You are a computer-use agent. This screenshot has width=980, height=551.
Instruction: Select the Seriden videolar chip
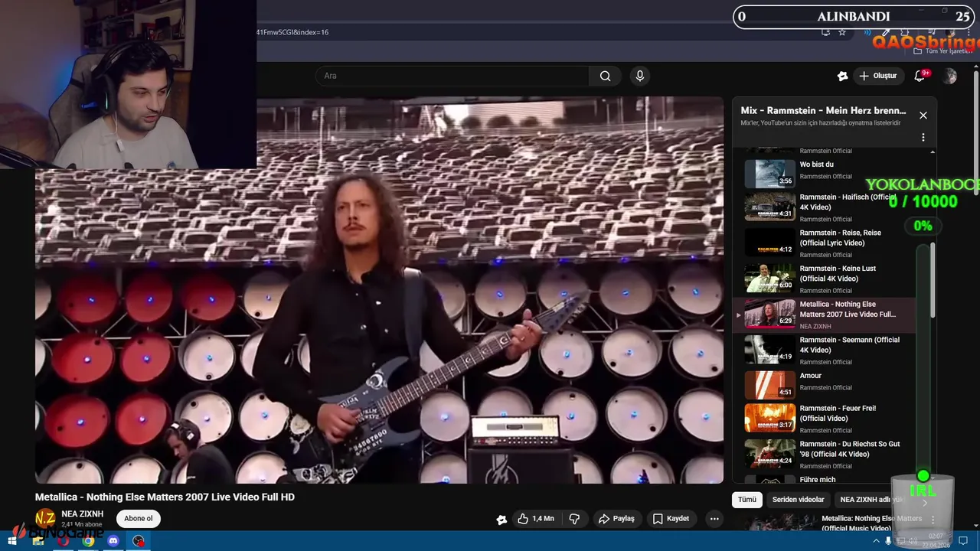pos(798,500)
